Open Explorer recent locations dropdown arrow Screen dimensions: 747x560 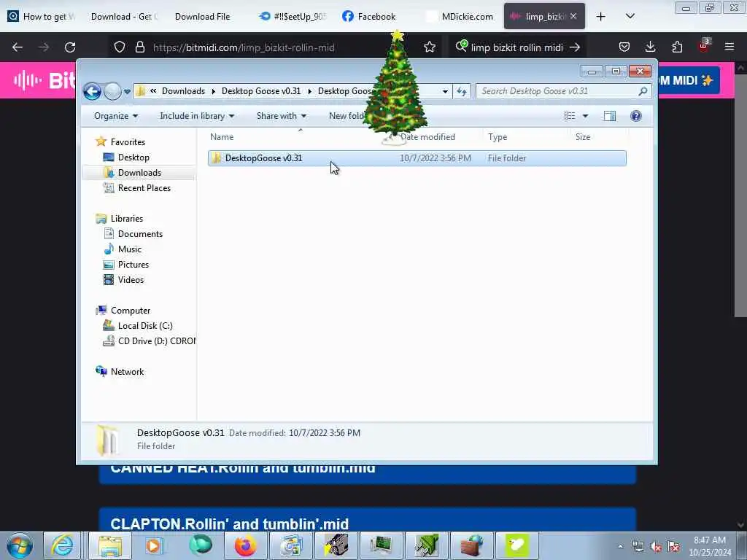pyautogui.click(x=127, y=91)
